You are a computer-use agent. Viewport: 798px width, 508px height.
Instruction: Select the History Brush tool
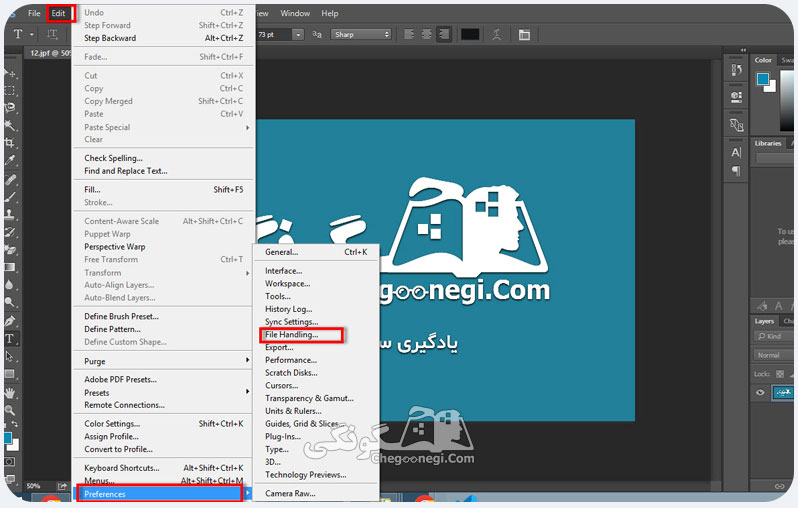click(10, 232)
